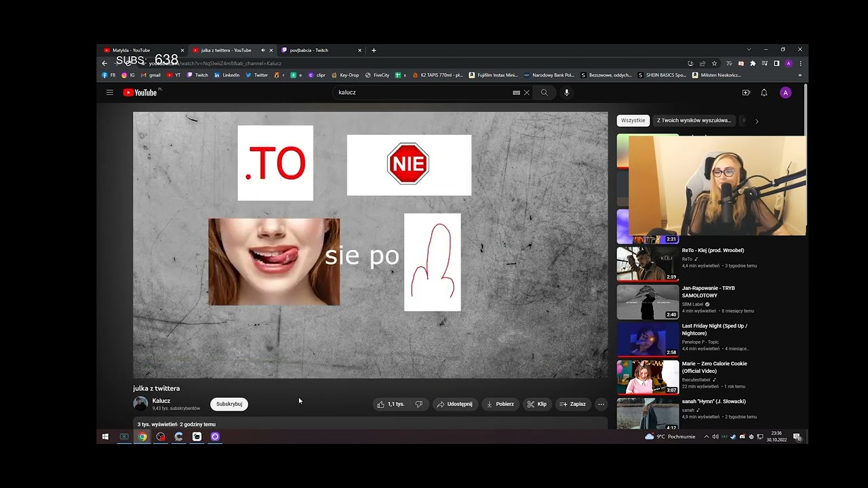Open the Kalucz channel name link
The height and width of the screenshot is (488, 868).
pos(161,401)
